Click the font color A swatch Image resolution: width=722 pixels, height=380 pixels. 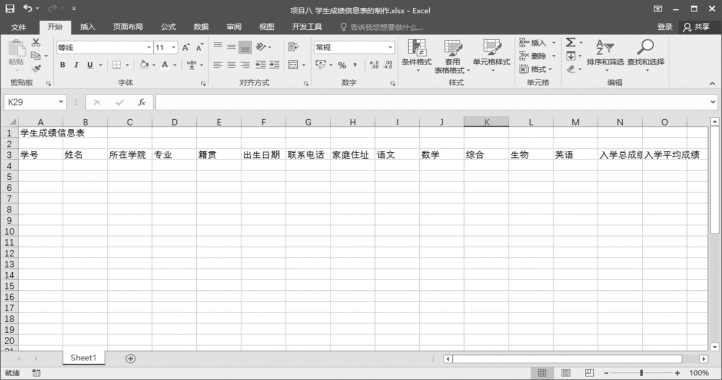[x=165, y=65]
